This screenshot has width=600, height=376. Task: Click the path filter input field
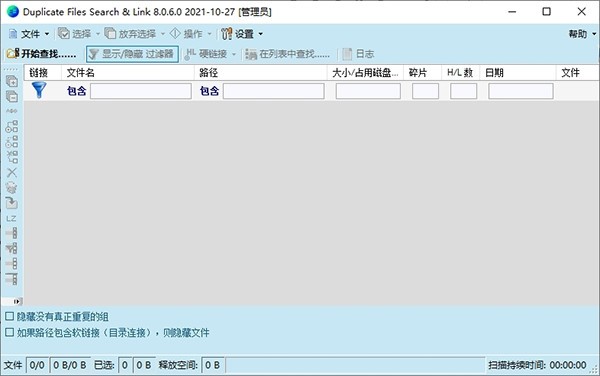[x=274, y=91]
